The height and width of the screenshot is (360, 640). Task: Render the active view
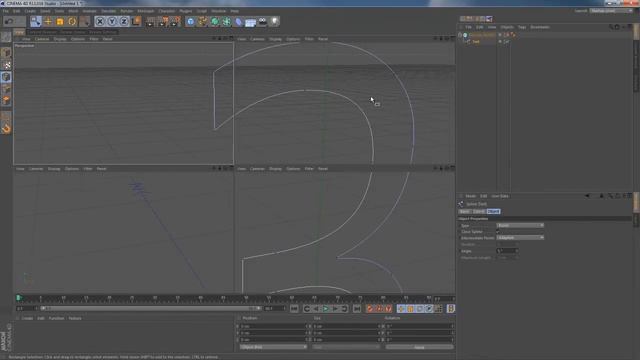(x=150, y=21)
